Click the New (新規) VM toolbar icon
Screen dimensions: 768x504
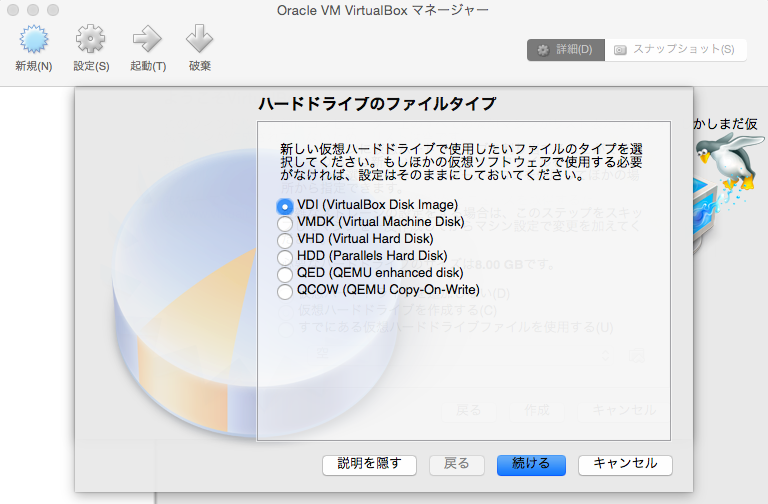(33, 40)
